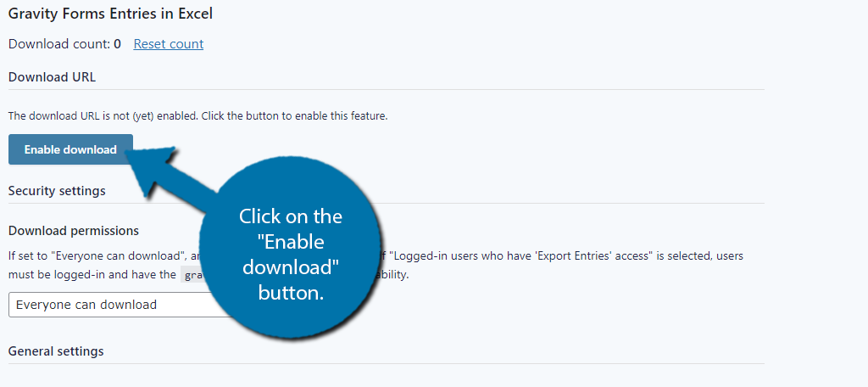Click the divider line under Download URL

click(x=387, y=89)
